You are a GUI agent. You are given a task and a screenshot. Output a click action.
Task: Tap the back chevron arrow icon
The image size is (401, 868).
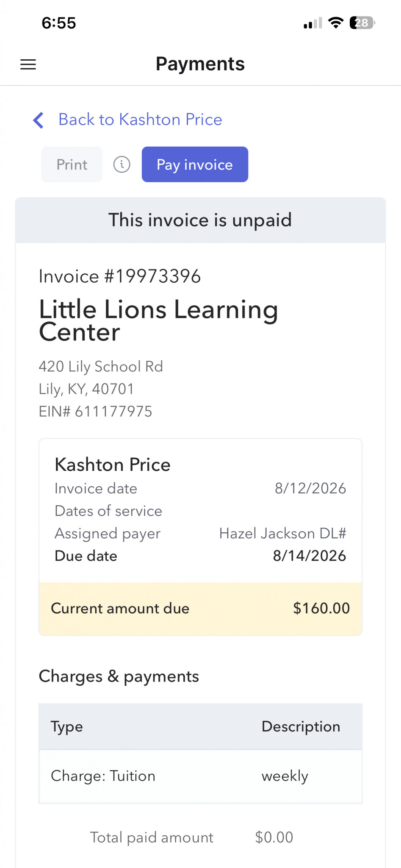(x=39, y=120)
